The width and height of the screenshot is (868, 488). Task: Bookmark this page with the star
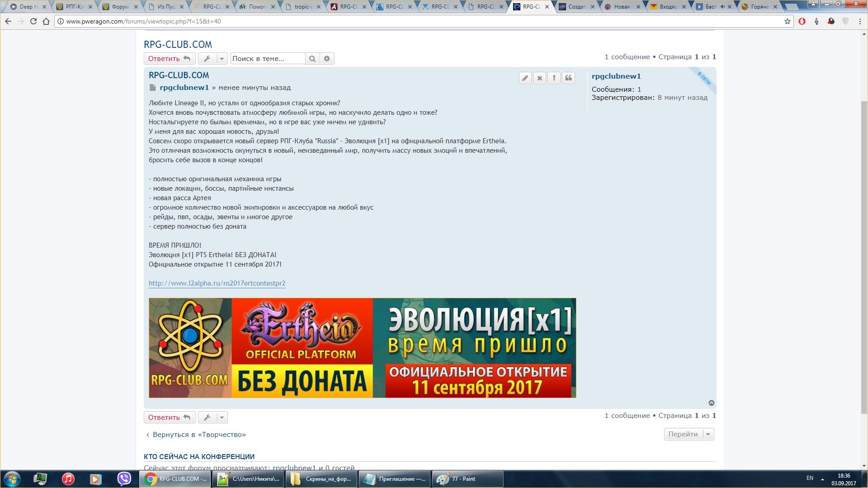point(787,21)
